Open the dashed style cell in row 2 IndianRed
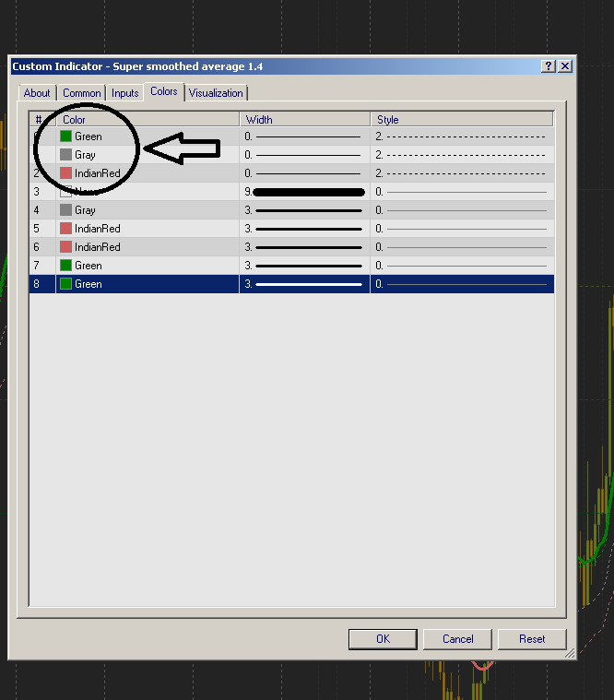 click(x=463, y=173)
